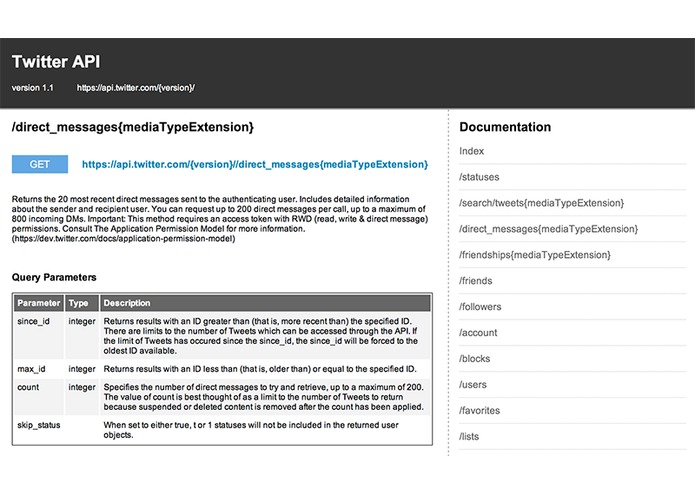The image size is (695, 494).
Task: Click the integer type in count row
Action: tap(82, 387)
